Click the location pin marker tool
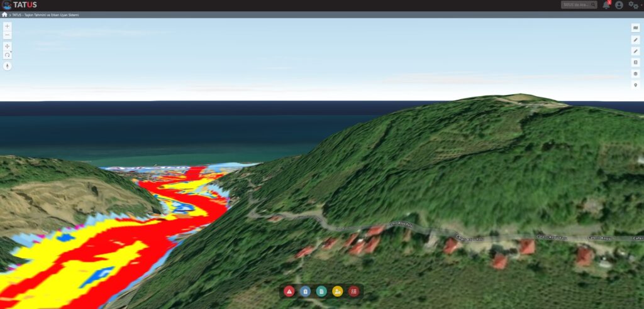 (x=635, y=85)
